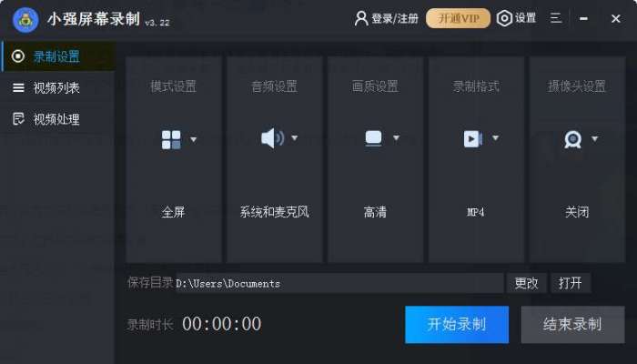The width and height of the screenshot is (637, 364).
Task: Click the v3.22 version text
Action: (x=157, y=23)
